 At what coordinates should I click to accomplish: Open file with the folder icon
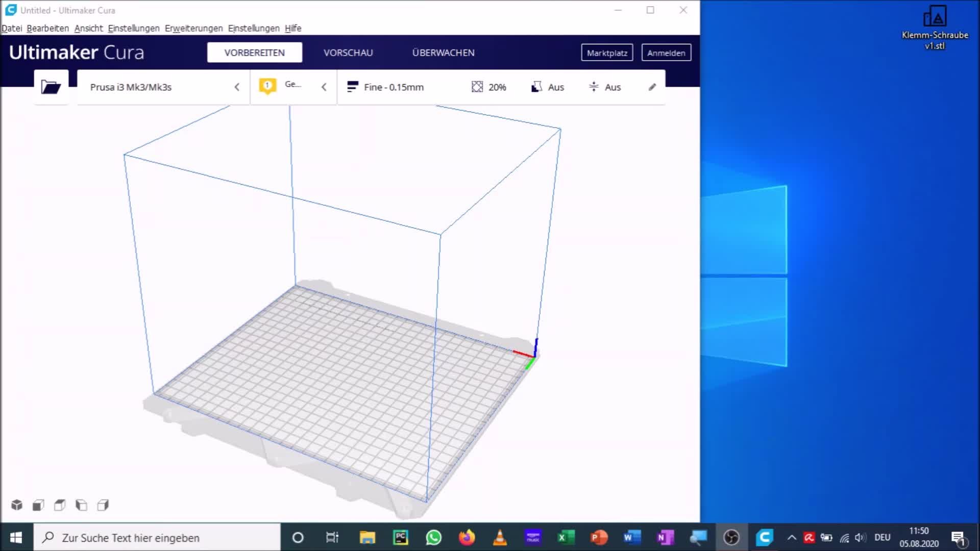51,87
